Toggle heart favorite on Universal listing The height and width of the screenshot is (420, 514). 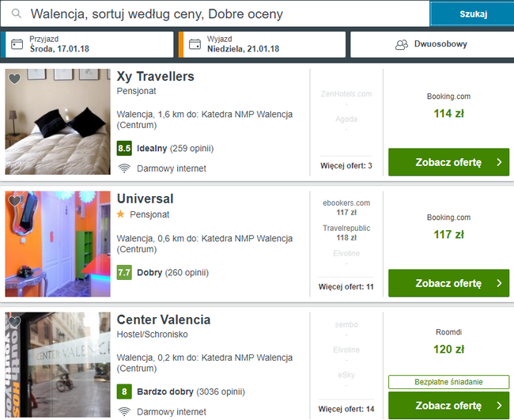[x=14, y=201]
